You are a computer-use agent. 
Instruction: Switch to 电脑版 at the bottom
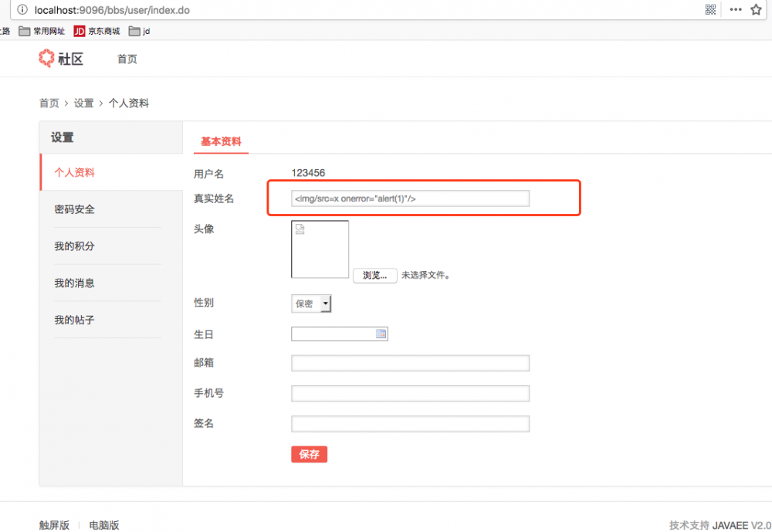[103, 524]
